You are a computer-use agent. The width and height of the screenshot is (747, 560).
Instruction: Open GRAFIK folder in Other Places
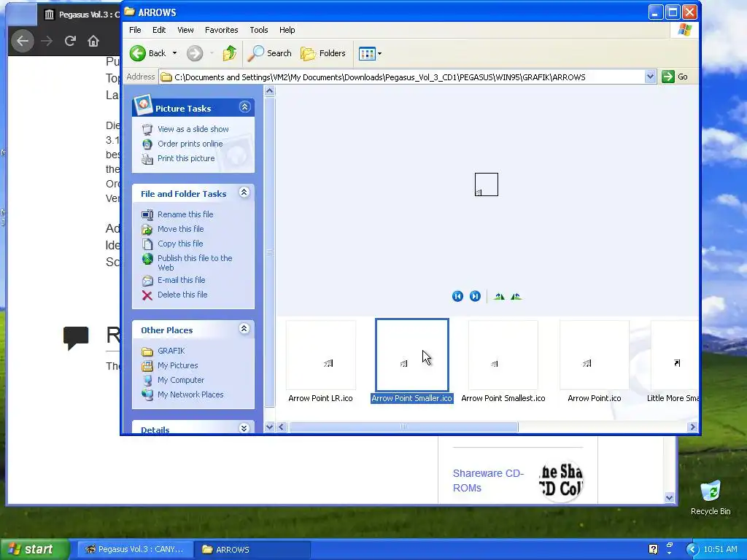click(171, 351)
